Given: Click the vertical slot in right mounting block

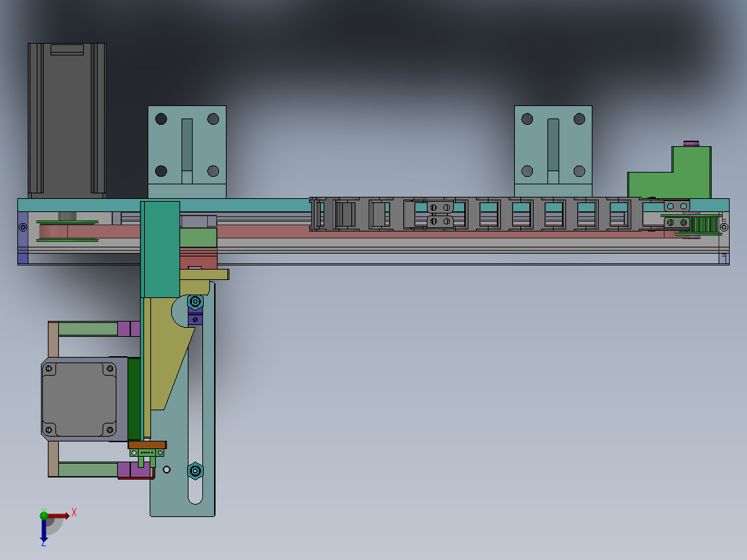Looking at the screenshot, I should pos(553,145).
